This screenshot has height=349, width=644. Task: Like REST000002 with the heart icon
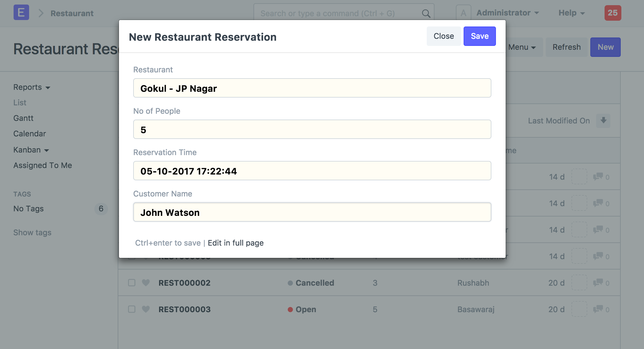pos(146,283)
